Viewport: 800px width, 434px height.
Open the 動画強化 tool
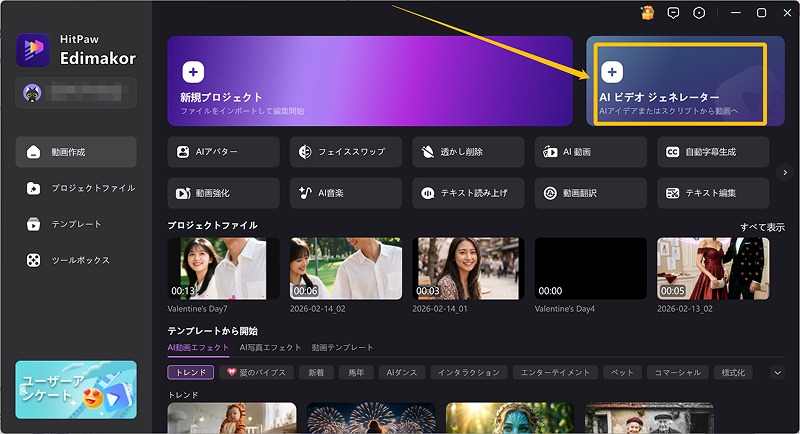pos(223,193)
